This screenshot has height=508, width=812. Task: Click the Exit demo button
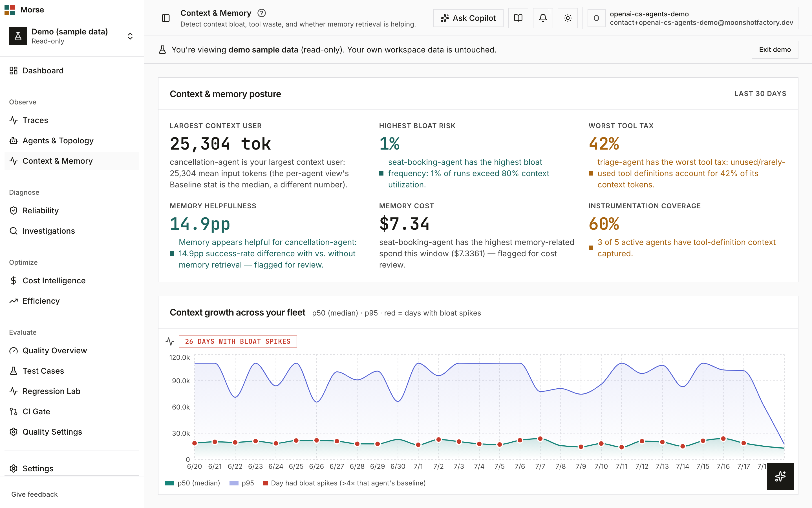[x=775, y=50]
